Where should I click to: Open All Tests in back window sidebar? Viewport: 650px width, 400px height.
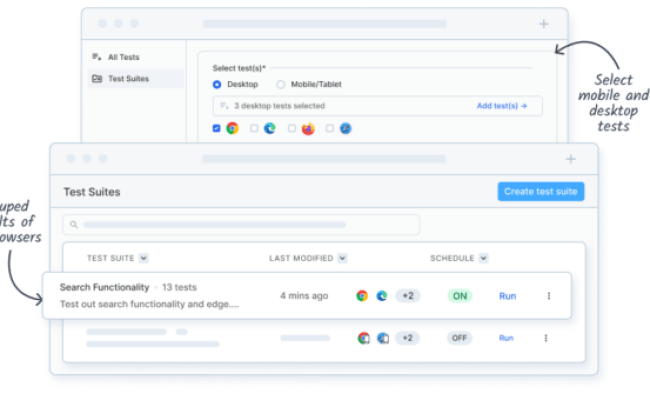click(124, 57)
